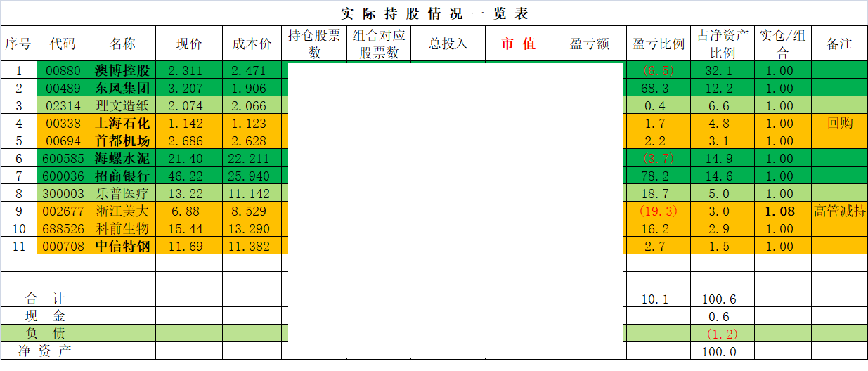Image resolution: width=868 pixels, height=371 pixels.
Task: Select the 高管减持 remark cell
Action: pyautogui.click(x=840, y=211)
